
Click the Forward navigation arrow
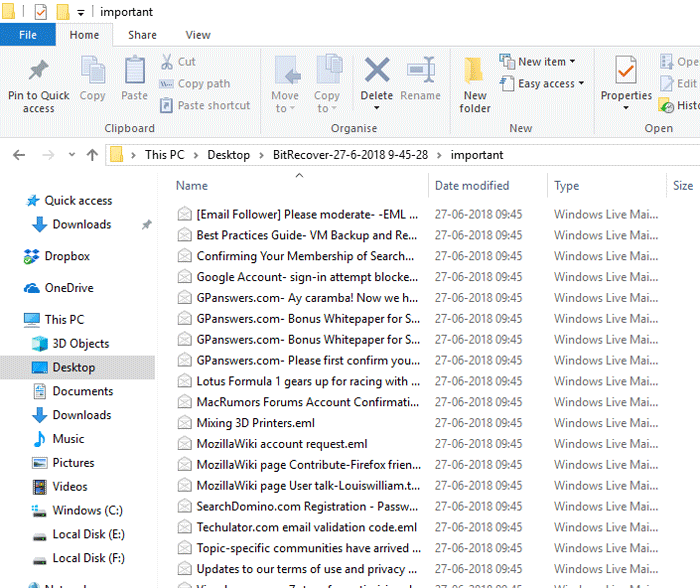(x=48, y=155)
